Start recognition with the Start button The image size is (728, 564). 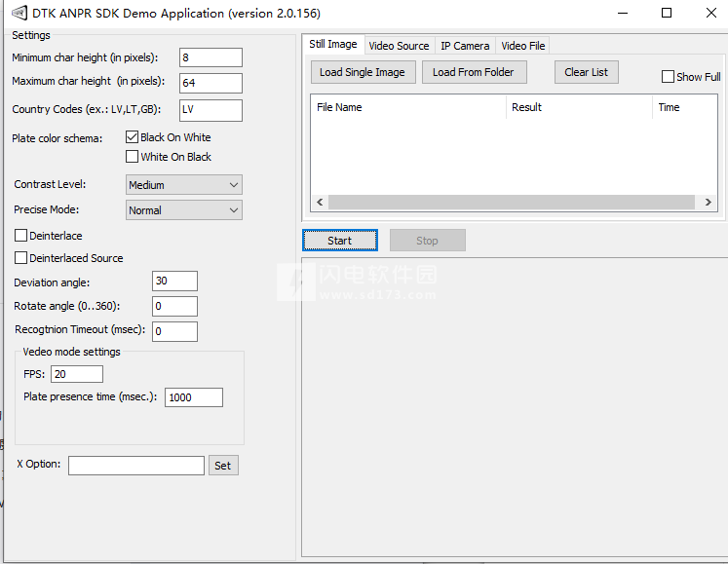pos(340,241)
